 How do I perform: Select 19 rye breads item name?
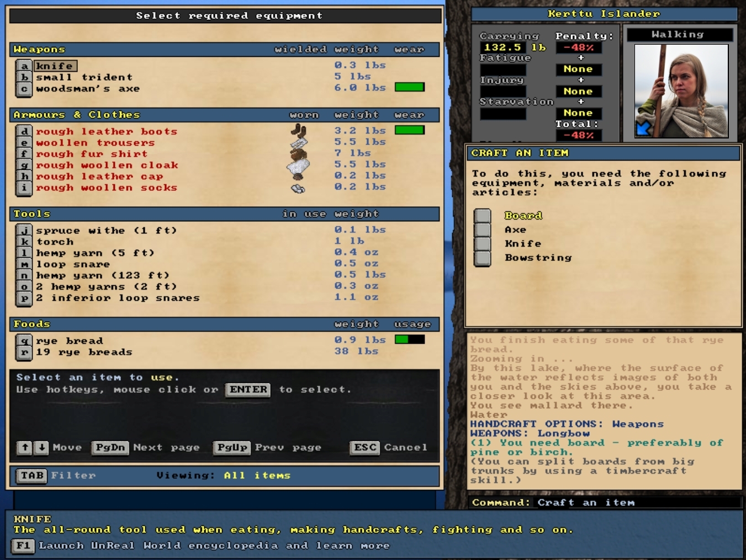coord(84,352)
